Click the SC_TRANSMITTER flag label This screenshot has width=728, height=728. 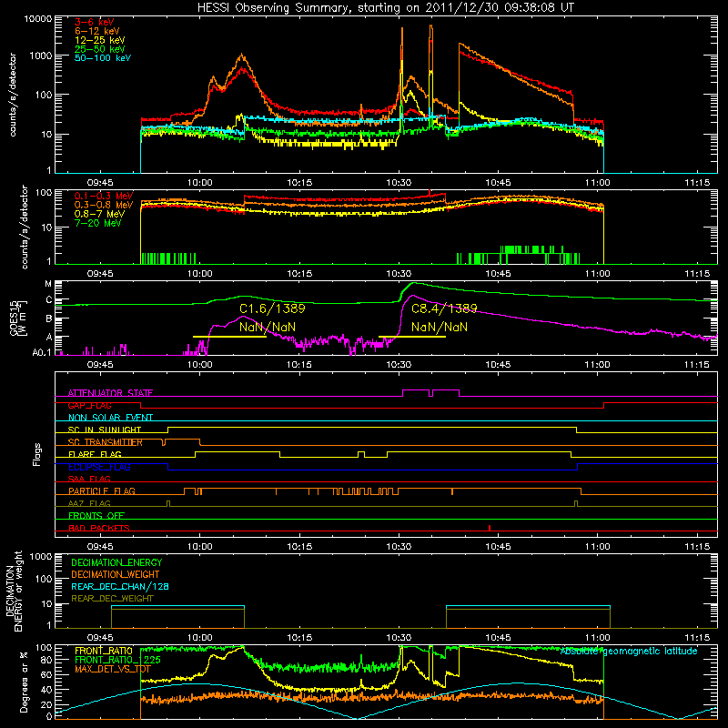(x=105, y=442)
